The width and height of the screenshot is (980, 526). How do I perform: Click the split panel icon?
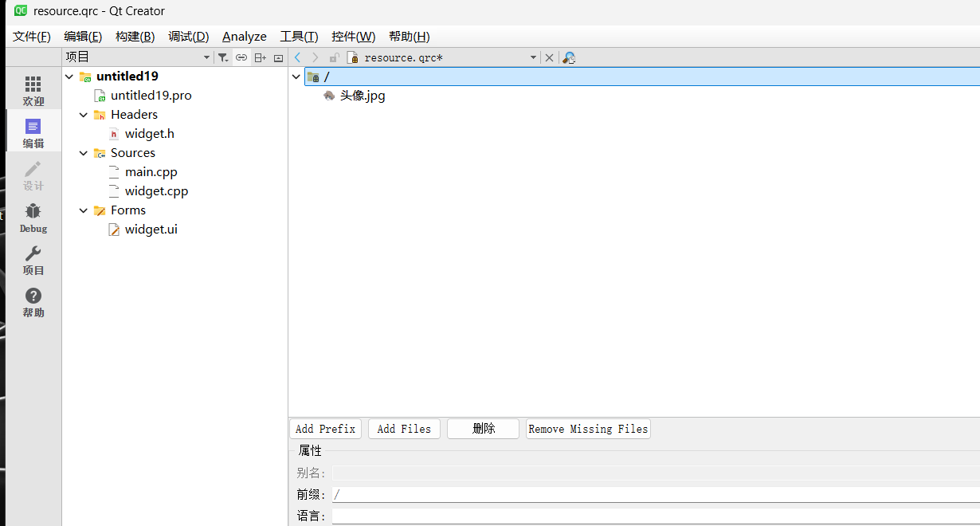[x=260, y=57]
